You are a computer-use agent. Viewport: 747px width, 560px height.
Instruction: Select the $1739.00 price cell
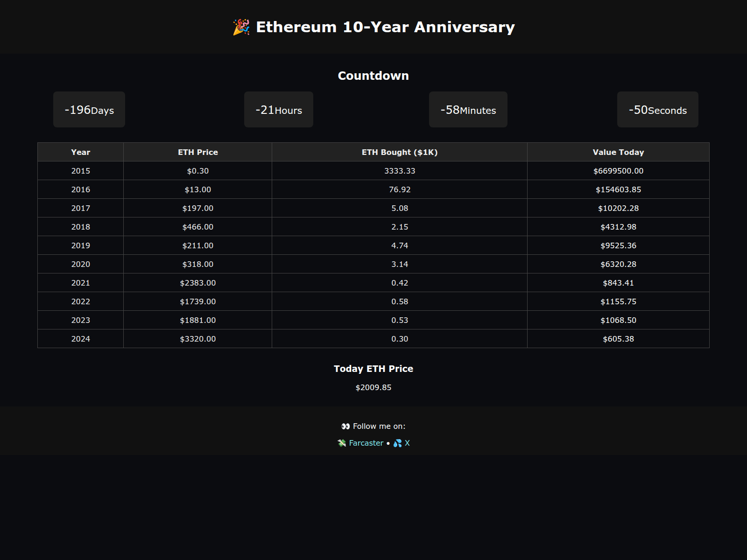198,301
